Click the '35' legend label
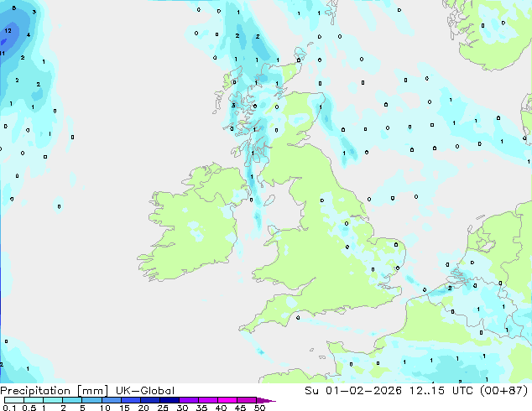This screenshot has width=532, height=411. coord(201,408)
